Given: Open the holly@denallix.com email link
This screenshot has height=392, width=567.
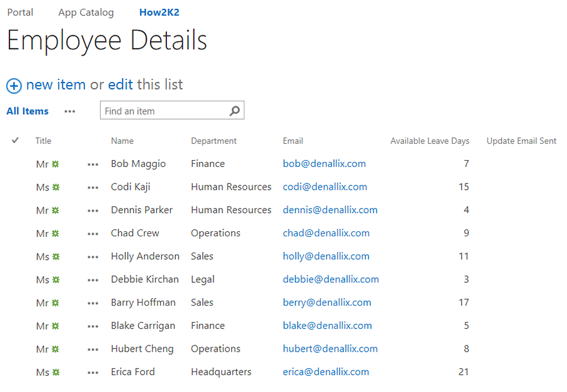Looking at the screenshot, I should [326, 257].
